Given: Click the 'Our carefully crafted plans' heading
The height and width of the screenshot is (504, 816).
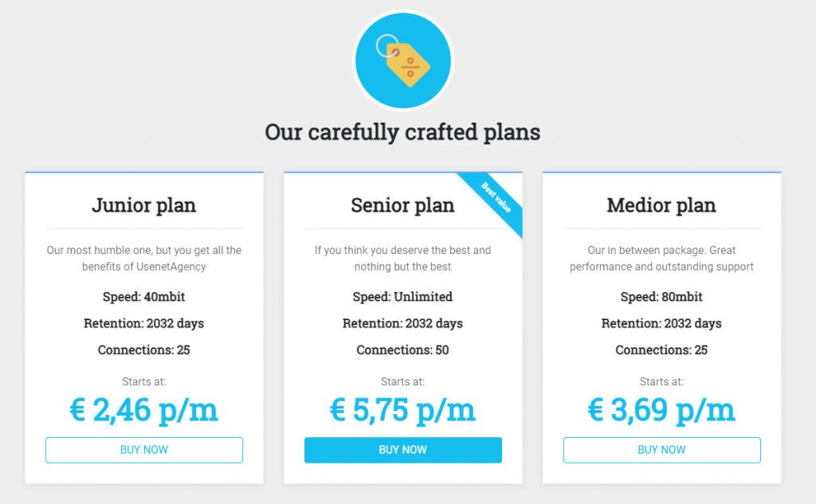Looking at the screenshot, I should [402, 131].
